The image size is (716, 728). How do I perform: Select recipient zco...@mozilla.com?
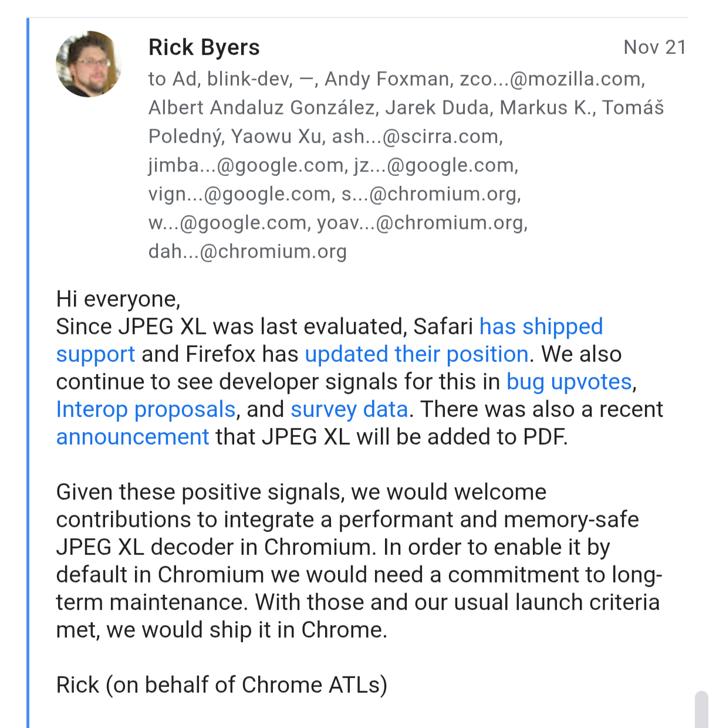[552, 79]
